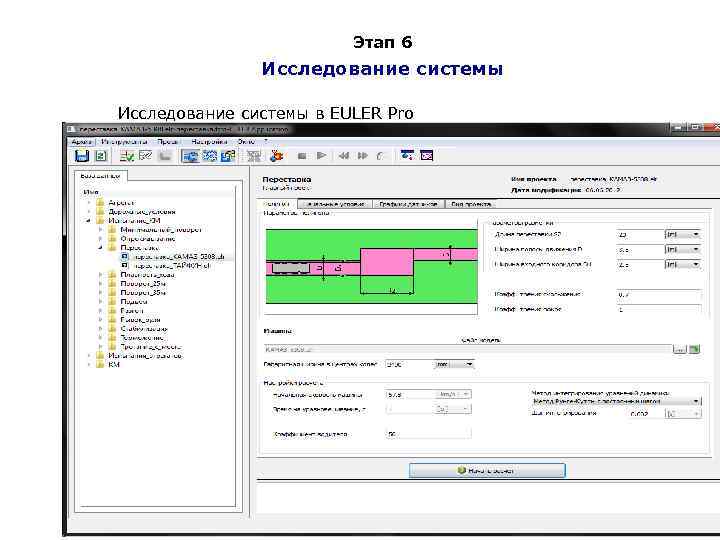Switch to the Вид проекта tab
This screenshot has width=720, height=540.
(x=471, y=204)
